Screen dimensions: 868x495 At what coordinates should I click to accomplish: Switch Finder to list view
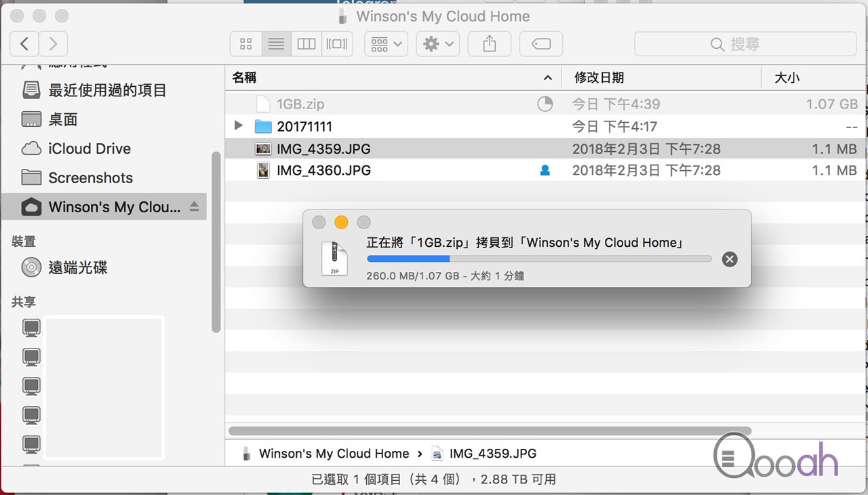pyautogui.click(x=276, y=44)
